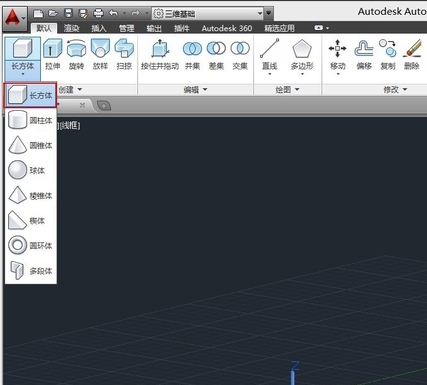Click the Open file icon
Viewport: 427px width, 385px height.
coord(53,13)
